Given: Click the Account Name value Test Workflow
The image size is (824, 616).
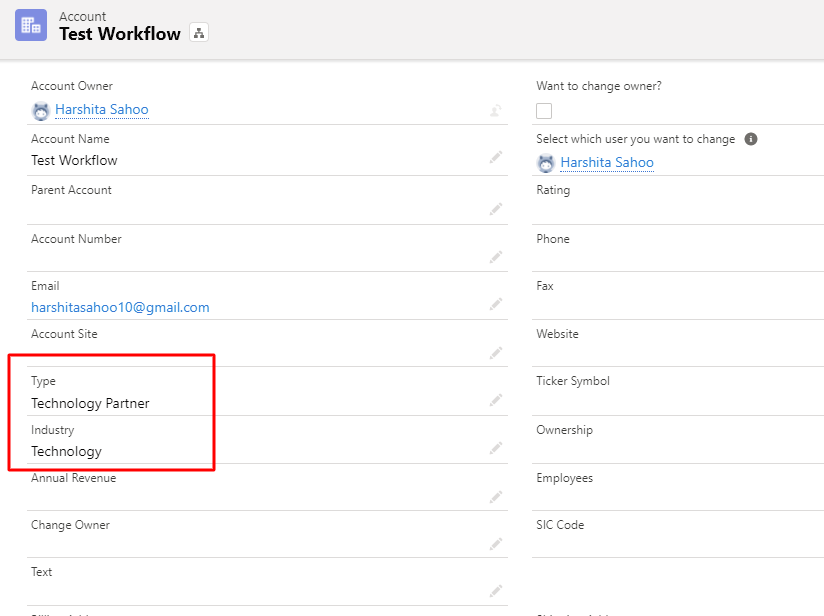Looking at the screenshot, I should [x=74, y=160].
